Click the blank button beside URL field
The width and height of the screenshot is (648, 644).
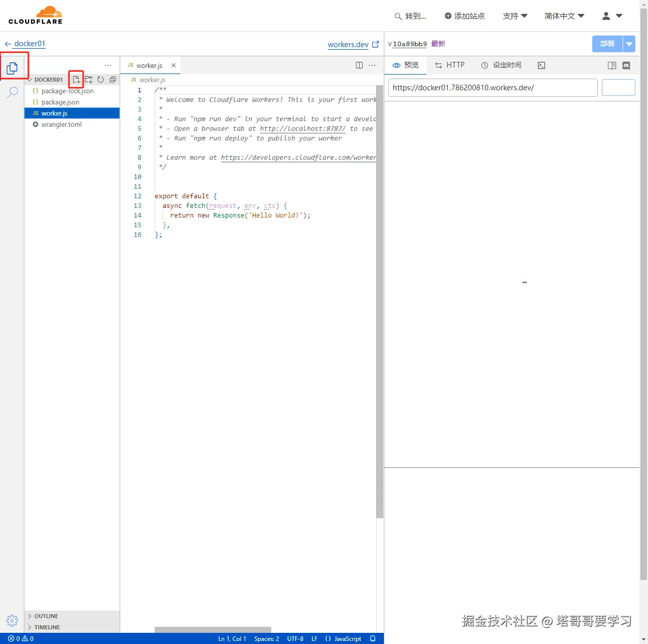click(619, 88)
